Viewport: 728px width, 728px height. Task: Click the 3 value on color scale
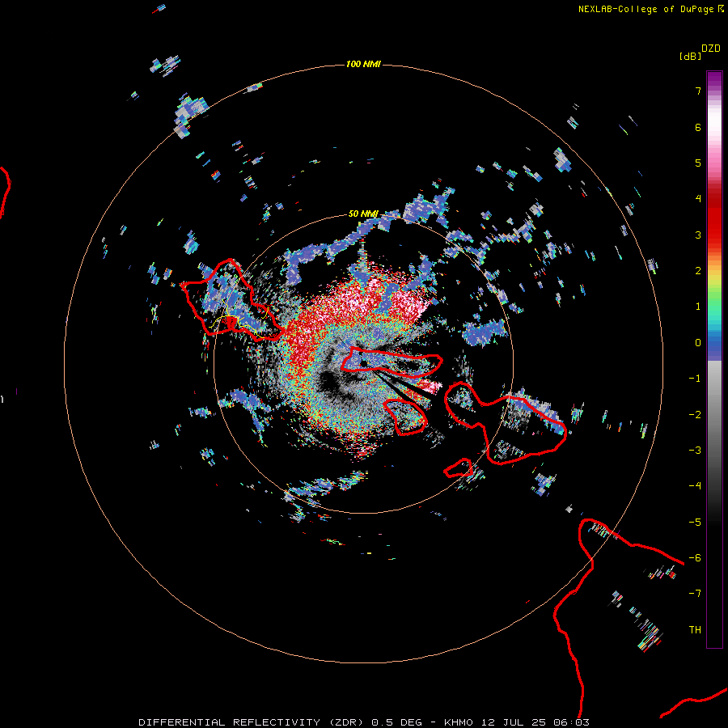click(698, 235)
